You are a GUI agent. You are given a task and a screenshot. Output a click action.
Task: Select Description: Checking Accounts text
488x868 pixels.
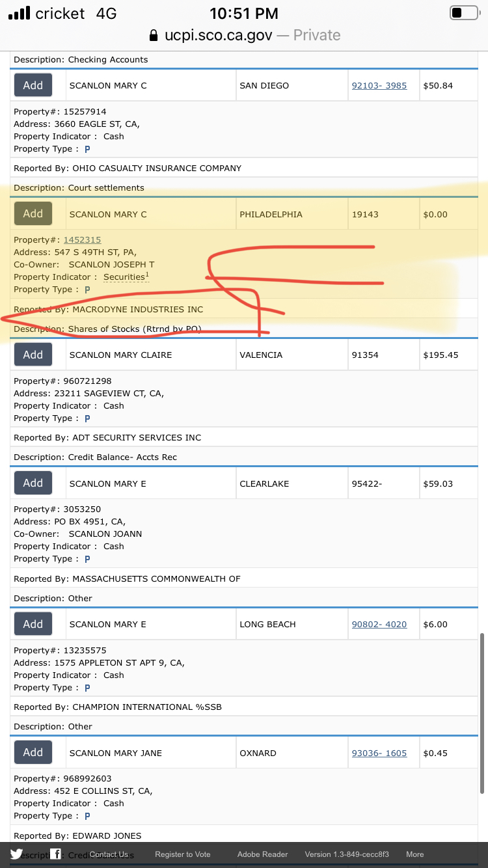tap(81, 59)
